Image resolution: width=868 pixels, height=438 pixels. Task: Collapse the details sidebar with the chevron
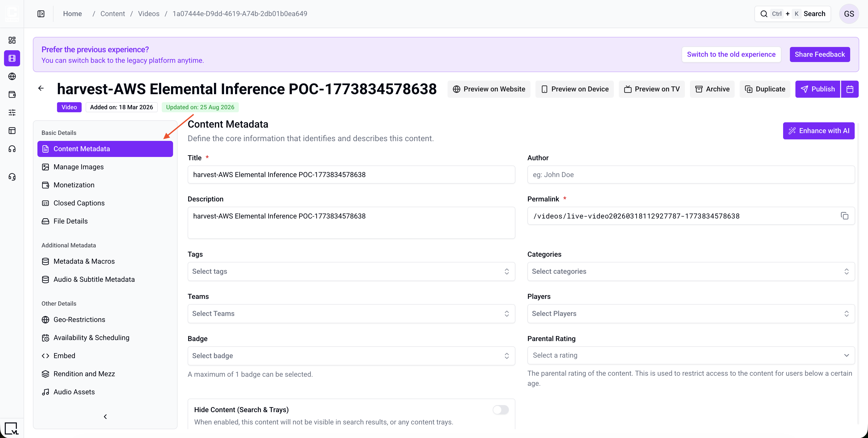pos(105,416)
